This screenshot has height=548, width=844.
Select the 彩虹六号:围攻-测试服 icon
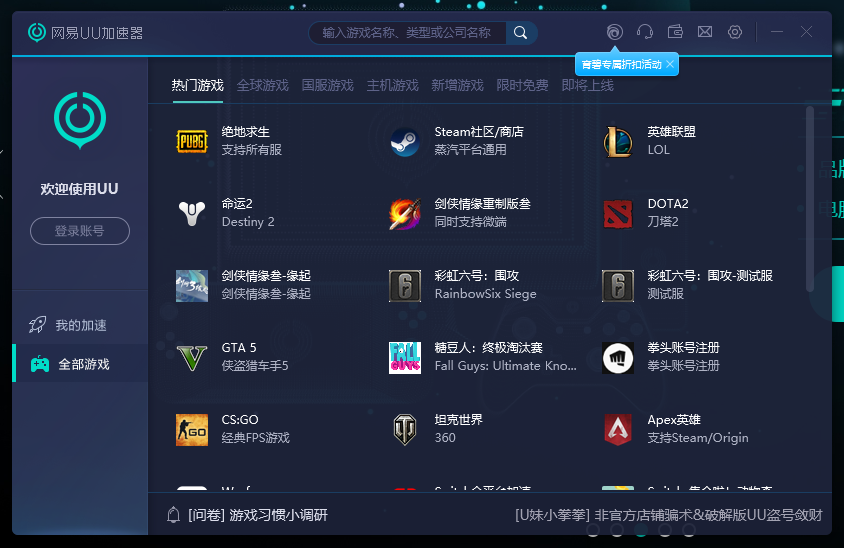click(x=618, y=286)
